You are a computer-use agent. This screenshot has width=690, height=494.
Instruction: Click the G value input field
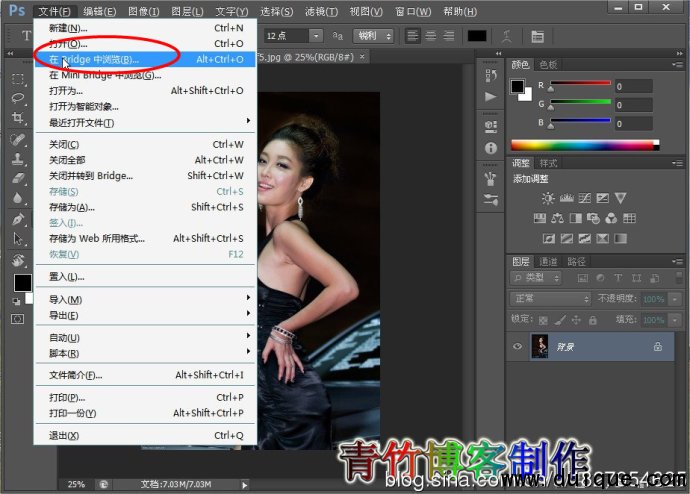click(633, 105)
